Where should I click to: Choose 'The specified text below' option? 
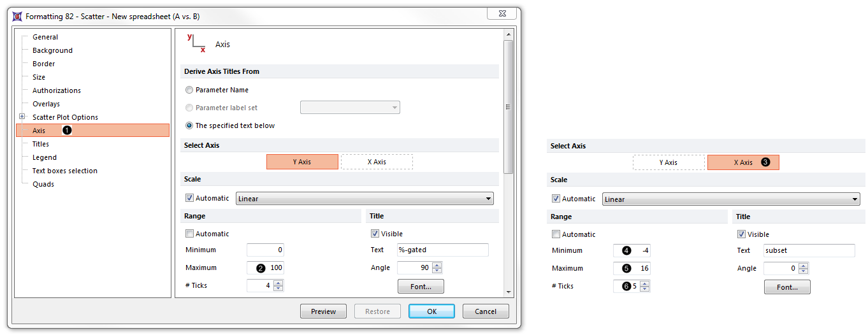[189, 126]
